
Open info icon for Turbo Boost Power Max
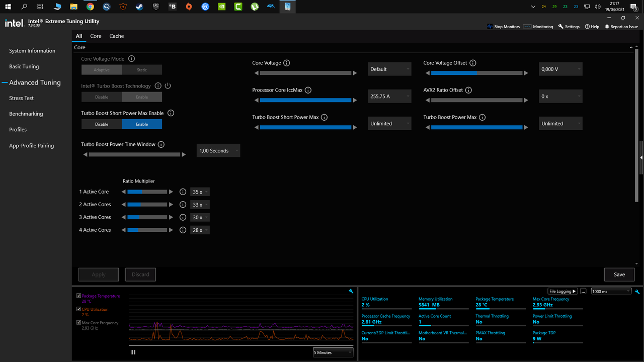point(482,117)
